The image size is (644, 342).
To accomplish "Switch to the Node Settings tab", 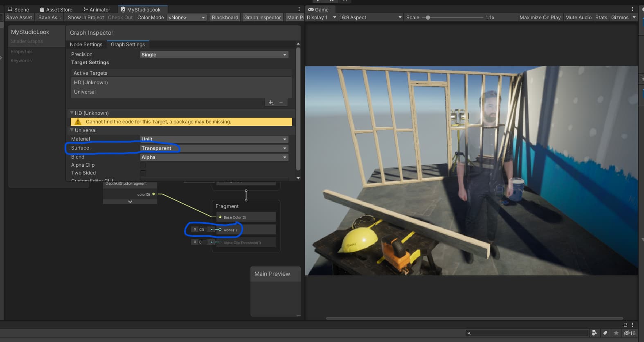I will [x=86, y=45].
